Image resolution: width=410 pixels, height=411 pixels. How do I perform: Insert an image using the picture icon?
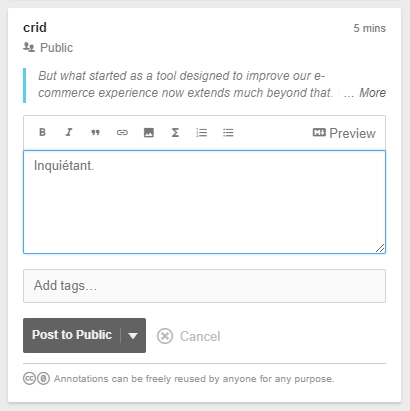tap(149, 132)
